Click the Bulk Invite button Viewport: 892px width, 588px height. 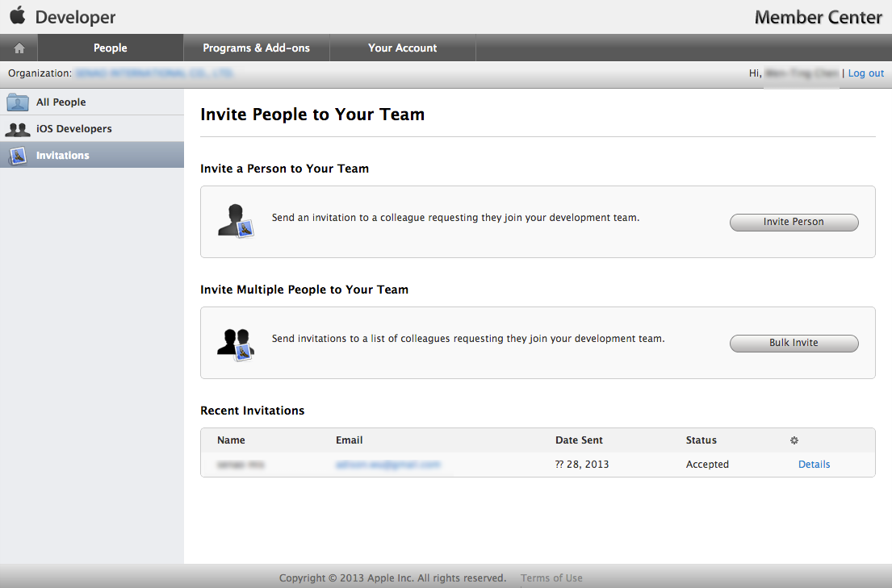point(794,343)
